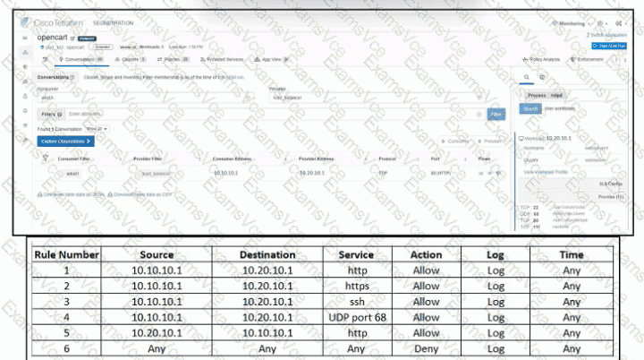Click the Start ADM Run button
The height and width of the screenshot is (360, 644).
609,46
